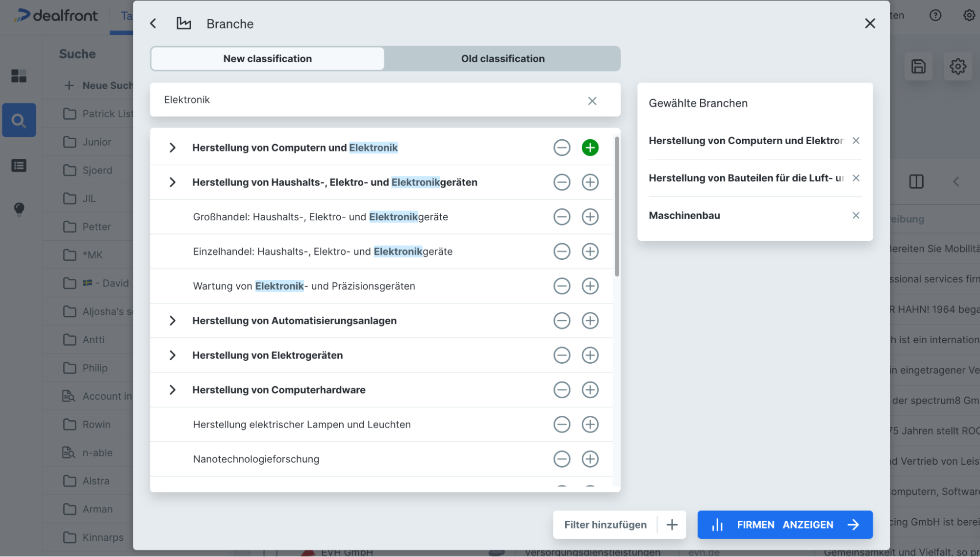Open the search panel in the left sidebar

click(19, 120)
